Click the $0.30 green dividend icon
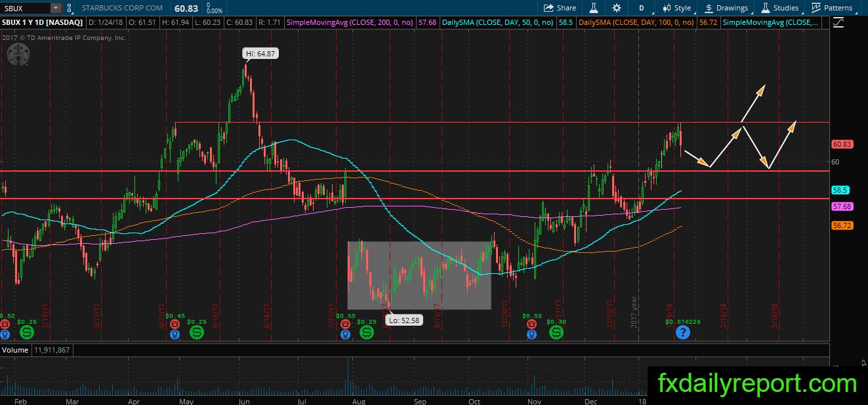The image size is (868, 405). pyautogui.click(x=556, y=333)
